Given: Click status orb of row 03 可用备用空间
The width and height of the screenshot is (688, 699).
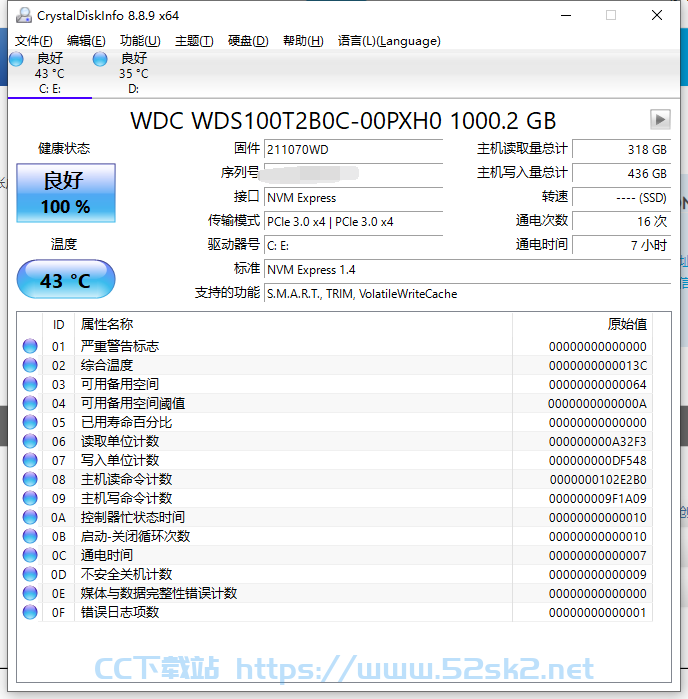Looking at the screenshot, I should (x=30, y=384).
